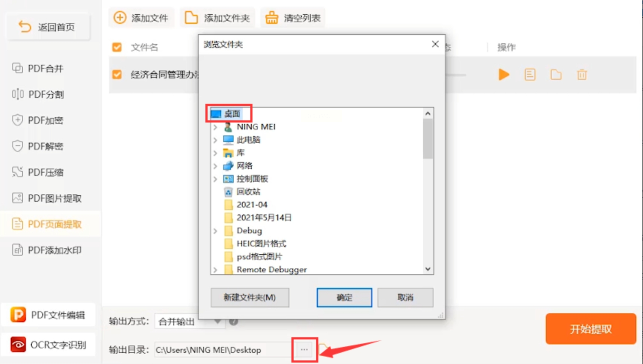Open the 合并输出 output mode dropdown
Viewport: 643px width, 364px height.
tap(190, 322)
